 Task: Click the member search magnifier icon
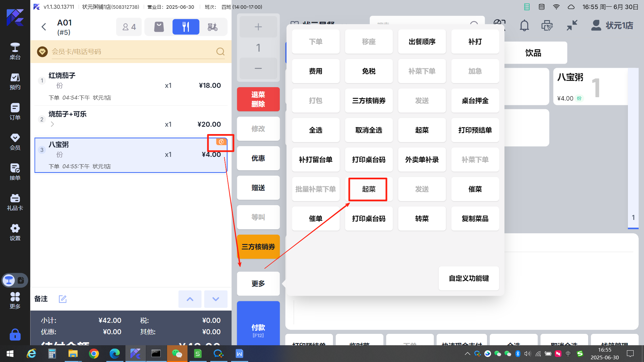(220, 51)
